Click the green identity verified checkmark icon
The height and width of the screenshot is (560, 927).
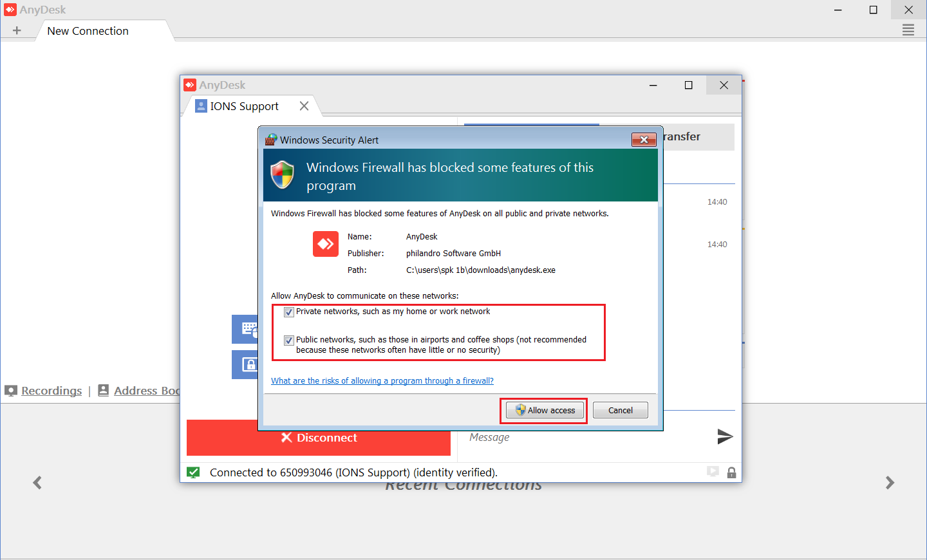[193, 472]
